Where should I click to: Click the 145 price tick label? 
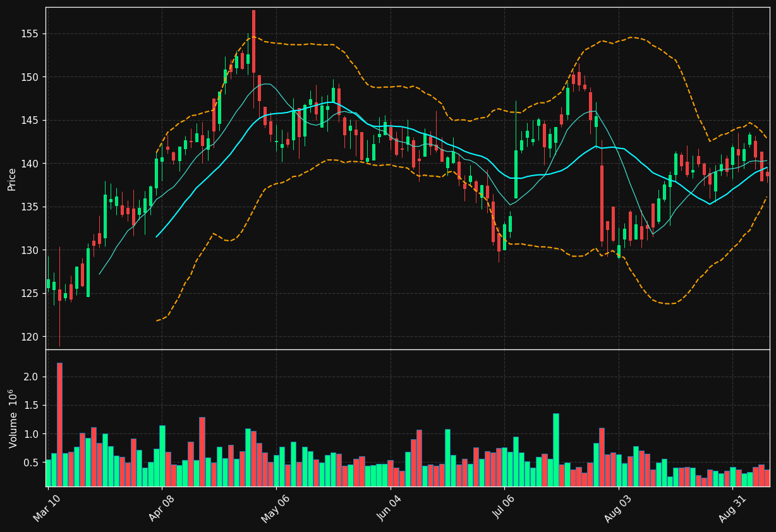coord(31,121)
